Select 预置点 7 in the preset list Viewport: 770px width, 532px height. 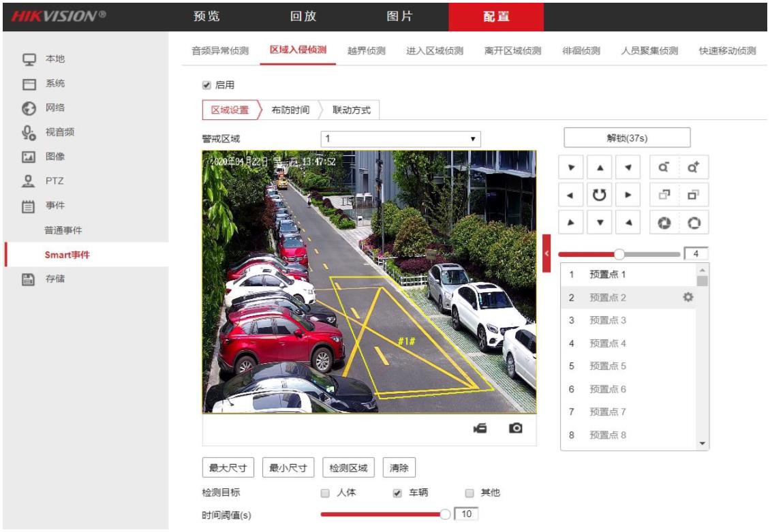tap(628, 411)
